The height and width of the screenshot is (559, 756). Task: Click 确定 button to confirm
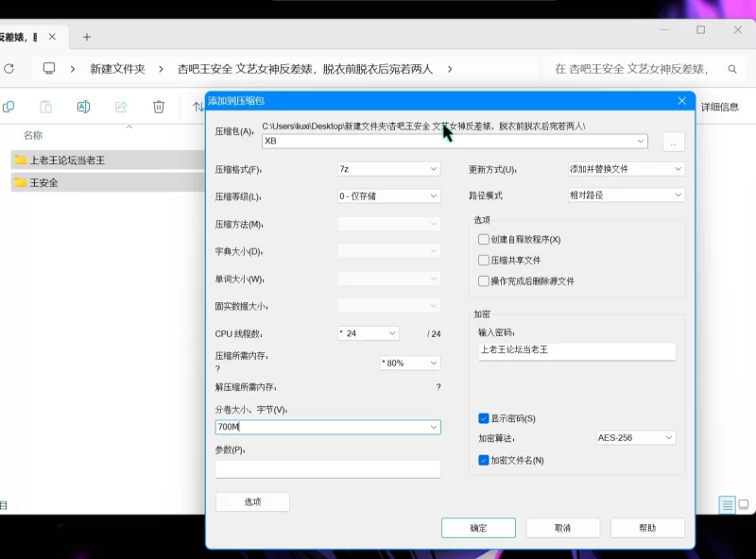point(478,528)
